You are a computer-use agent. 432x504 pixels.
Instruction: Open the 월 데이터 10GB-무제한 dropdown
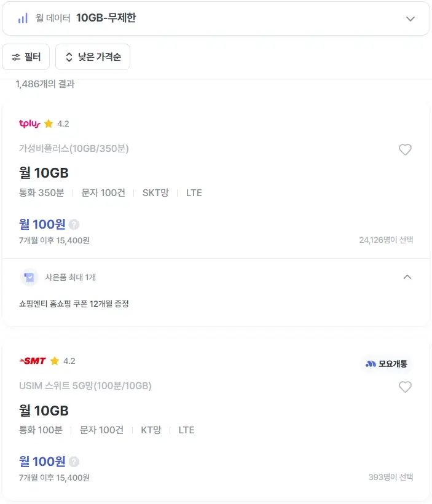point(216,18)
